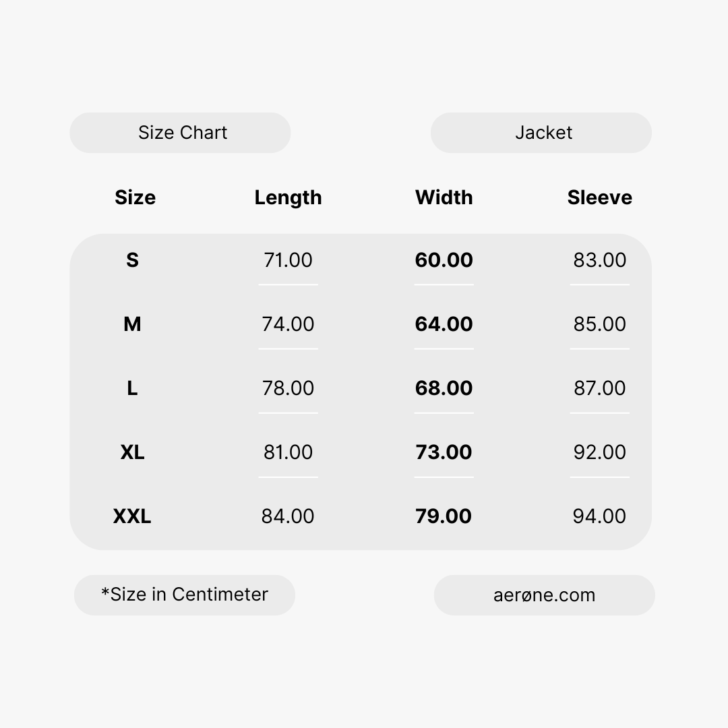This screenshot has width=728, height=728.
Task: Choose the L size row label
Action: (x=132, y=388)
